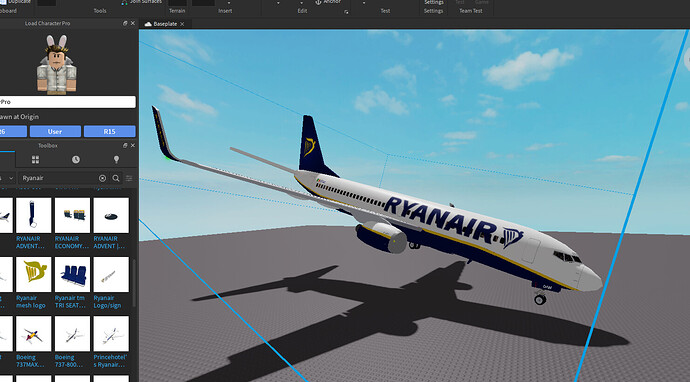
Task: Select the Ryanair mesh logo asset
Action: point(33,283)
